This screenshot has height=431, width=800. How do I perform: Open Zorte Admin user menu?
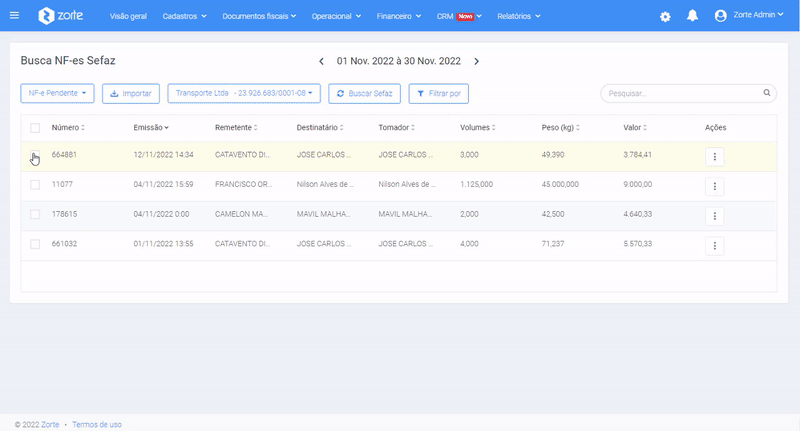750,17
